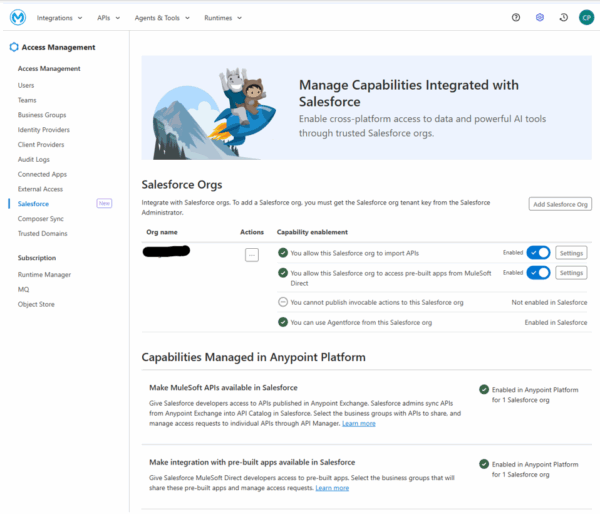Click the Actions column header

252,232
